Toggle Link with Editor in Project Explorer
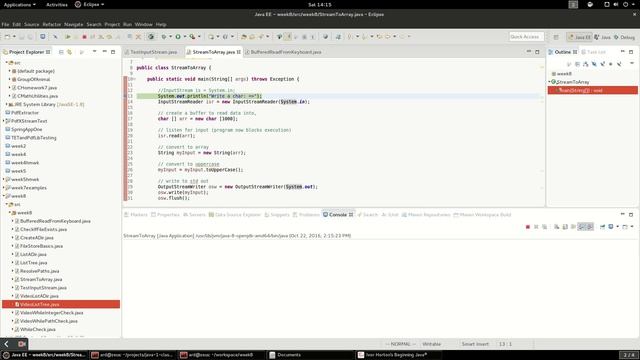Screen dimensions: 640x360 69,52
